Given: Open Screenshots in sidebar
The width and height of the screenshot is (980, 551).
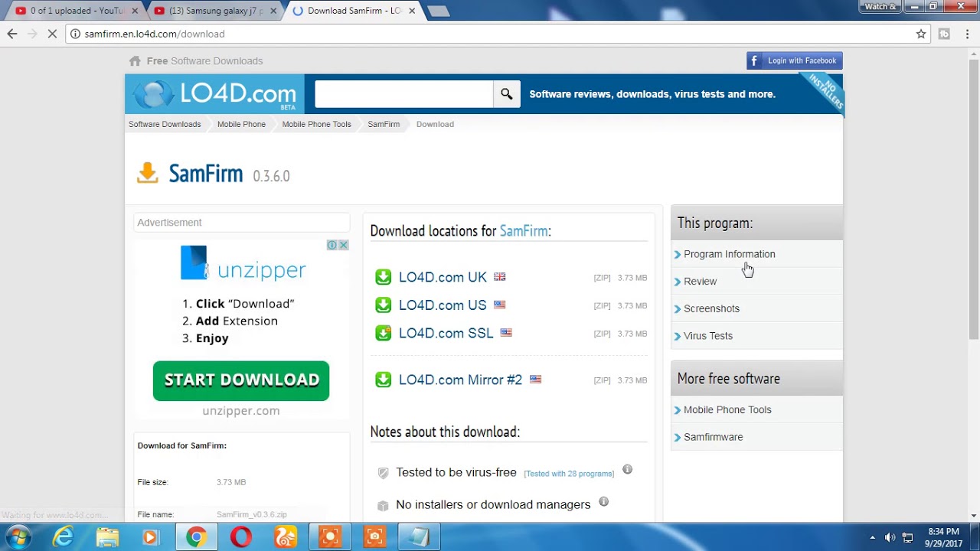Looking at the screenshot, I should (711, 308).
